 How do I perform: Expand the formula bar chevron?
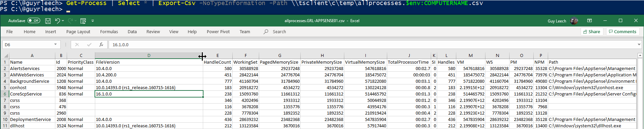point(639,45)
